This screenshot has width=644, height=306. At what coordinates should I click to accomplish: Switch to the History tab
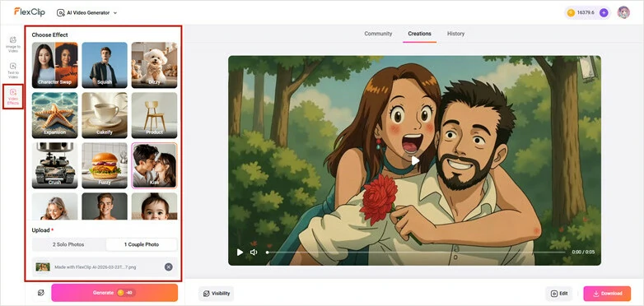click(x=455, y=34)
